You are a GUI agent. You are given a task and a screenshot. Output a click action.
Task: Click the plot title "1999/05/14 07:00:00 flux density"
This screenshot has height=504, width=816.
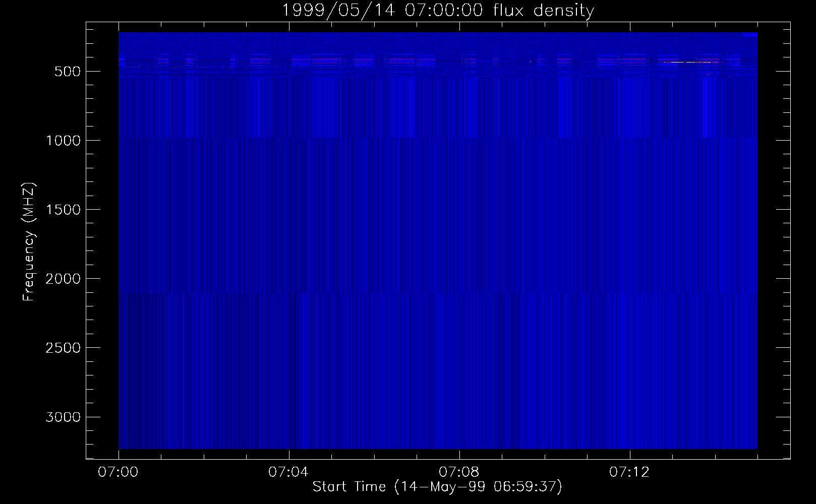tap(437, 10)
